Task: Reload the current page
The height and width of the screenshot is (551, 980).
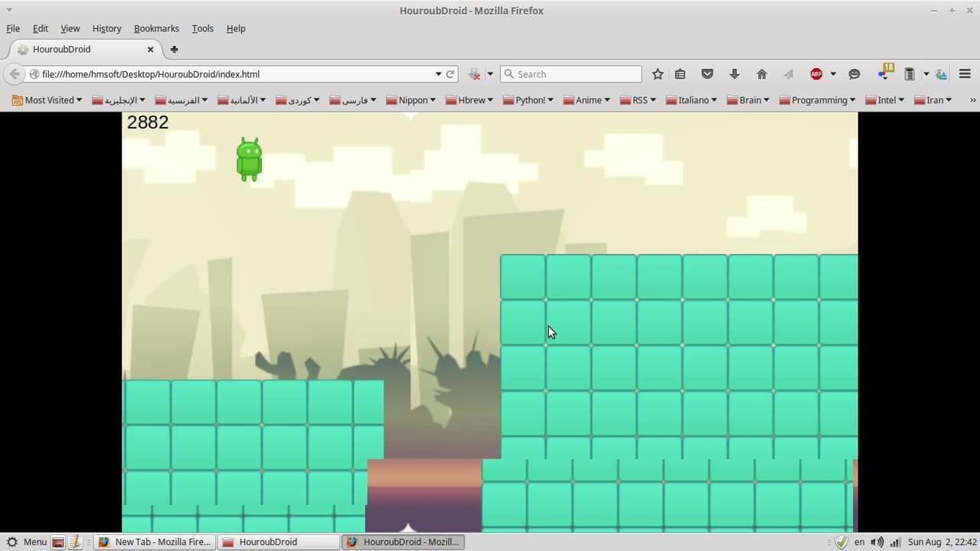Action: [x=450, y=74]
